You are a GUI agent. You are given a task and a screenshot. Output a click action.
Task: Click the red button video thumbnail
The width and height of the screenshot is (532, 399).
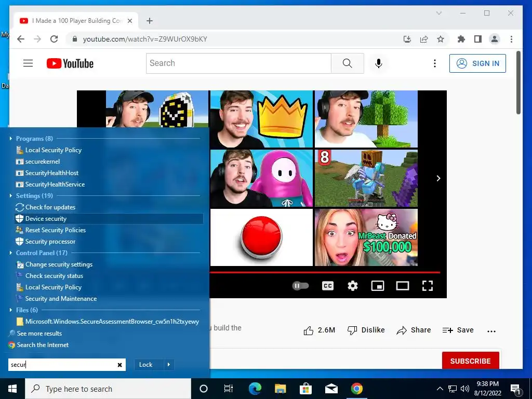coord(261,237)
